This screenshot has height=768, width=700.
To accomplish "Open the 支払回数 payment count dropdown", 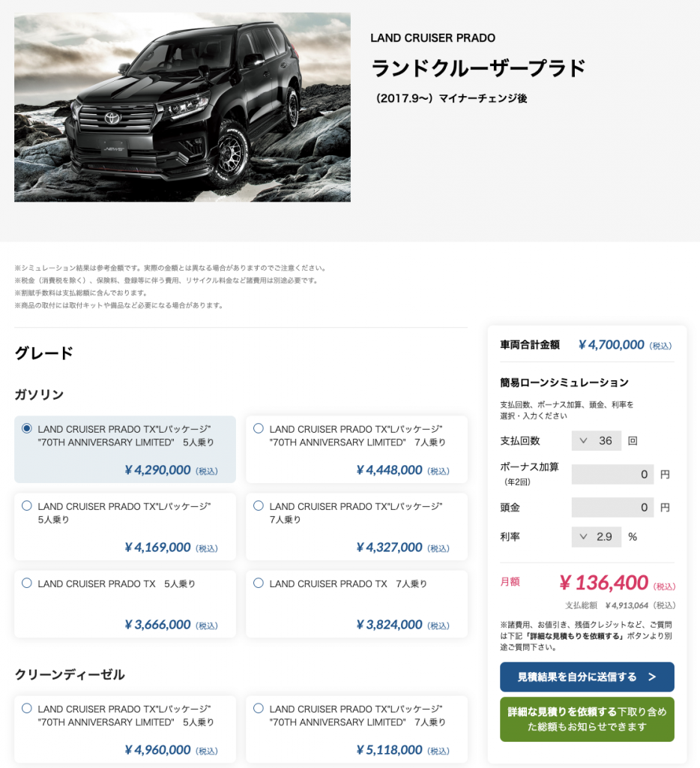I will click(597, 441).
